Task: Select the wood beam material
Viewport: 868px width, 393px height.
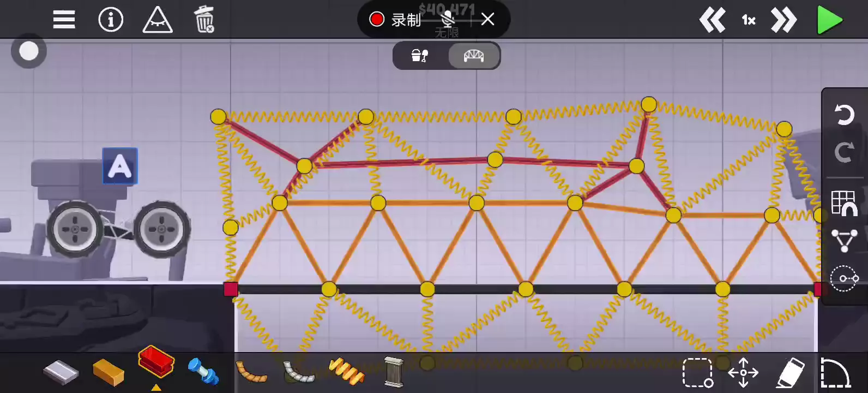Action: tap(108, 373)
